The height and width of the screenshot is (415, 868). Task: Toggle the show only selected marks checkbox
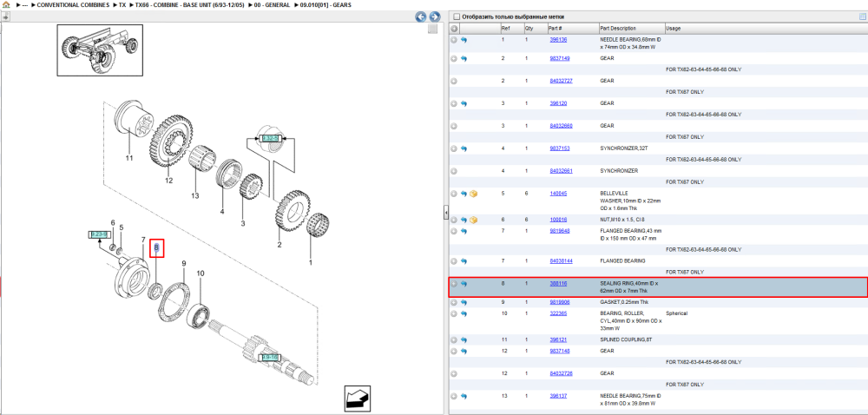[x=457, y=16]
